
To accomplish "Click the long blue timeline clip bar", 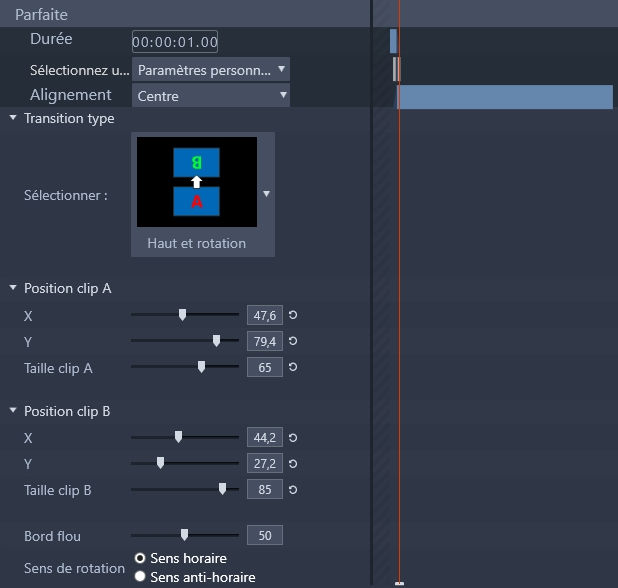I will (x=505, y=97).
